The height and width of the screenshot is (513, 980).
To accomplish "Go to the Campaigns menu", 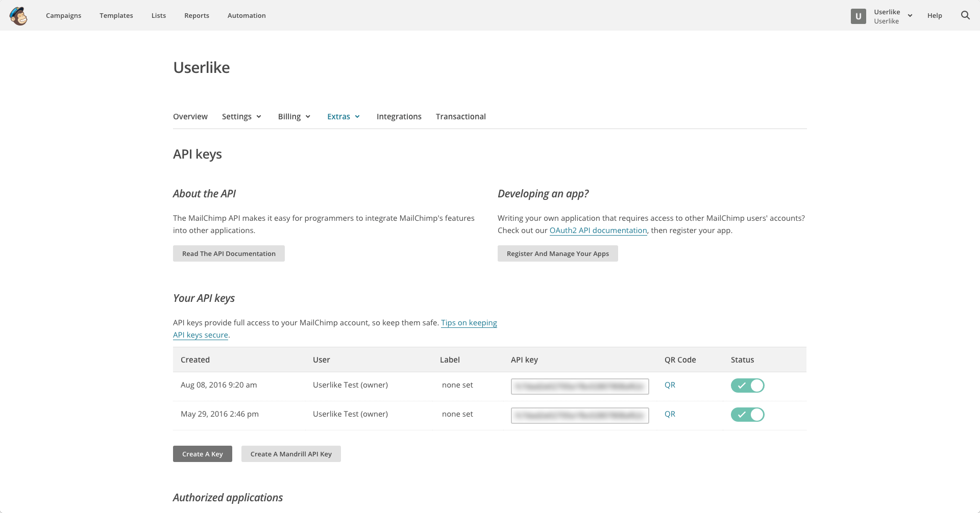I will coord(63,16).
